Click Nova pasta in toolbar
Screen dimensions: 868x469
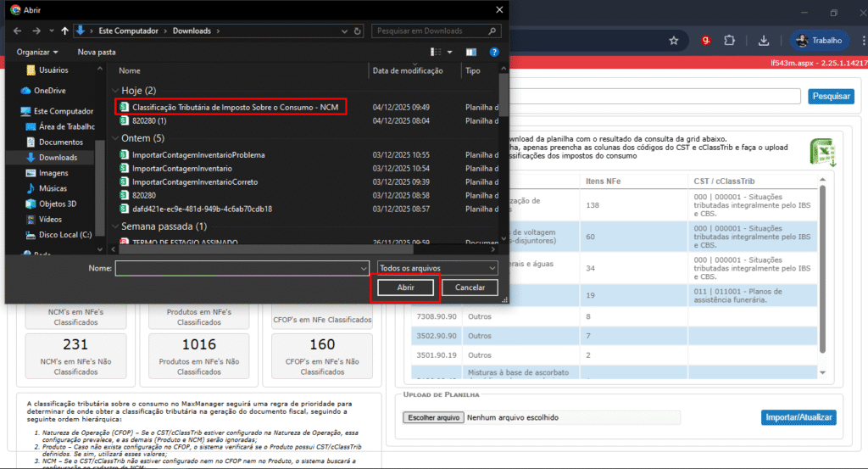tap(97, 52)
